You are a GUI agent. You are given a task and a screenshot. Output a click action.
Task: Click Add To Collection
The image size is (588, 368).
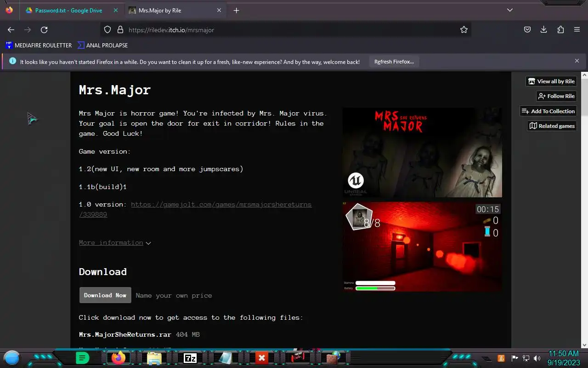click(x=548, y=111)
